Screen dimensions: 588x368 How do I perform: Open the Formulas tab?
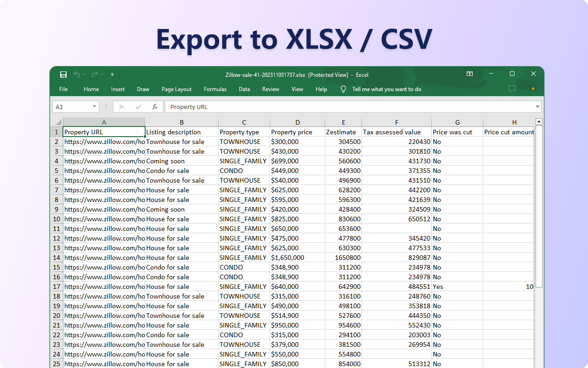pos(215,89)
